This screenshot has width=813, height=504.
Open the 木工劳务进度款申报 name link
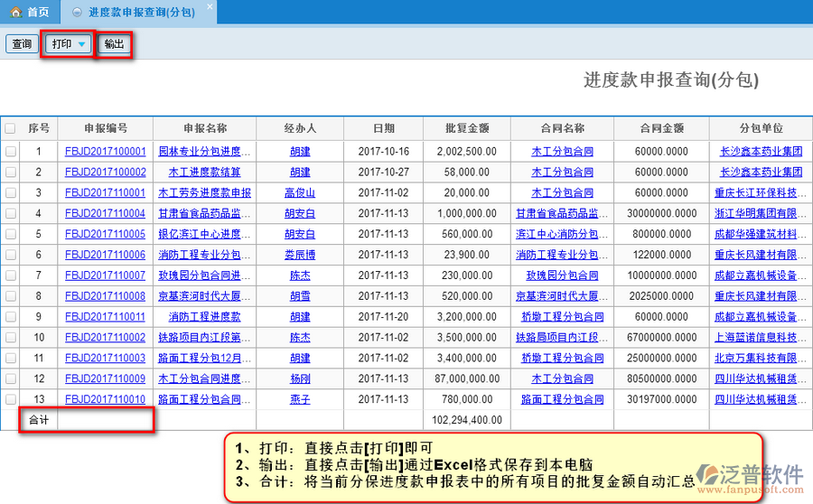pyautogui.click(x=204, y=193)
